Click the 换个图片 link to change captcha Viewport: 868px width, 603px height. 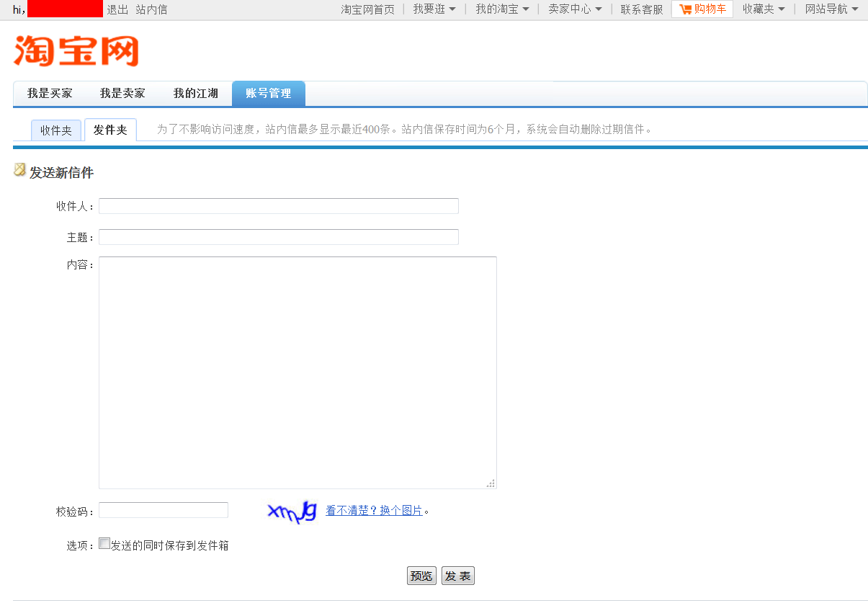tap(401, 510)
